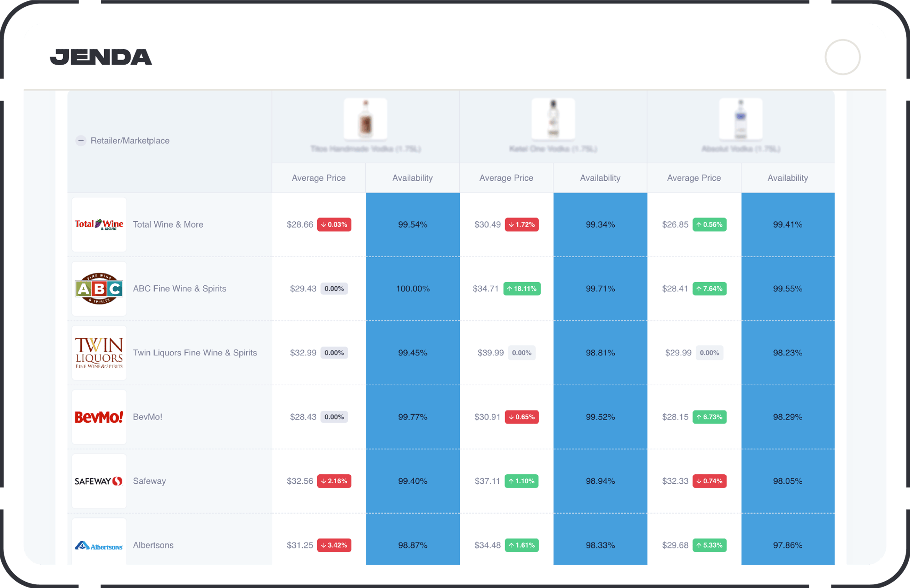Open the circular profile avatar
Screen dimensions: 910x588
[842, 57]
